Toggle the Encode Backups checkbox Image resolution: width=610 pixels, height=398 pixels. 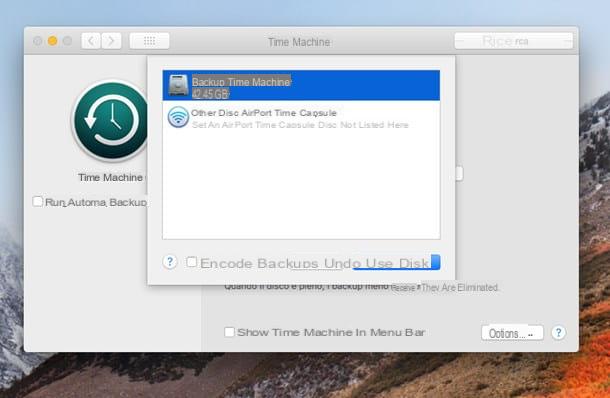click(191, 262)
